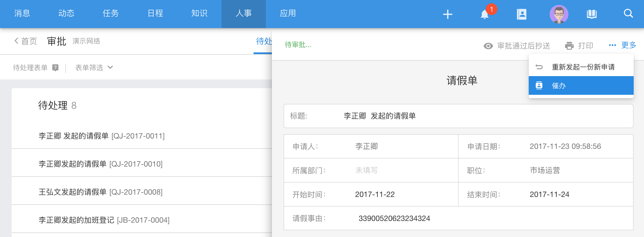The image size is (644, 237).
Task: Toggle the eye icon for approval CC
Action: pos(488,46)
